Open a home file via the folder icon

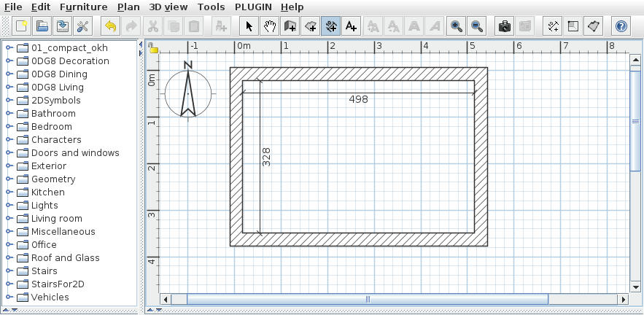pos(42,27)
